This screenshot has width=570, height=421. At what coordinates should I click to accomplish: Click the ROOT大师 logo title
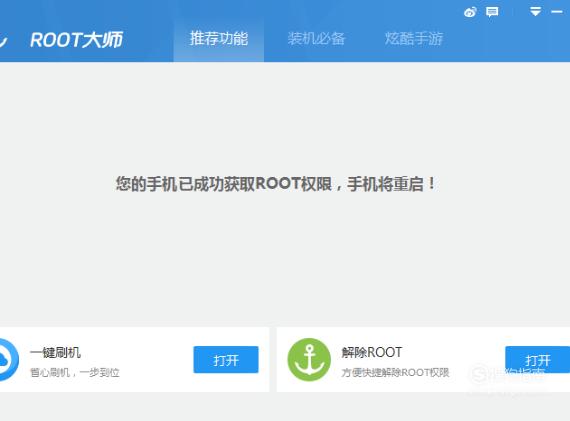coord(76,40)
